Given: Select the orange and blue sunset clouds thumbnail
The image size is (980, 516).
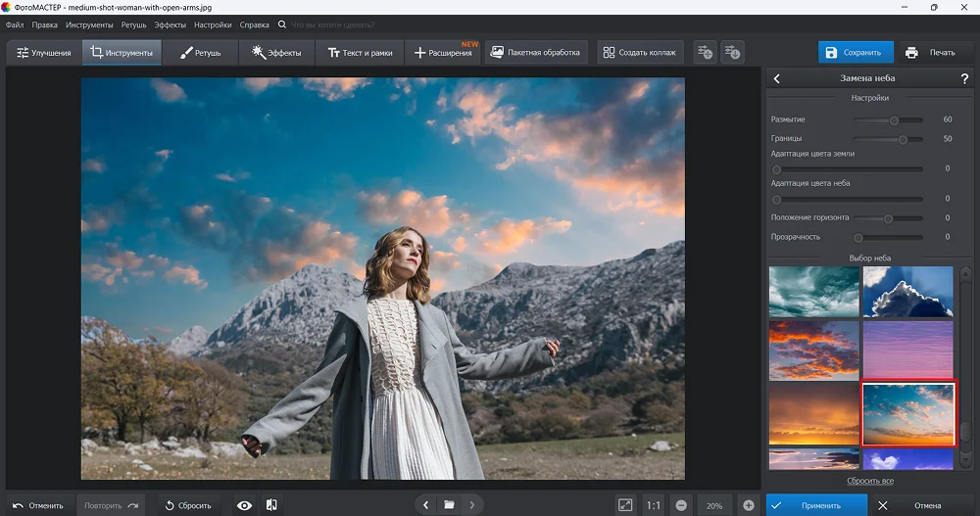Looking at the screenshot, I should click(x=813, y=351).
